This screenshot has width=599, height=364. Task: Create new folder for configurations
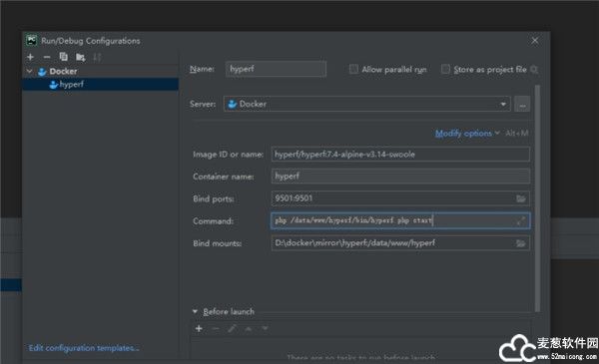80,57
